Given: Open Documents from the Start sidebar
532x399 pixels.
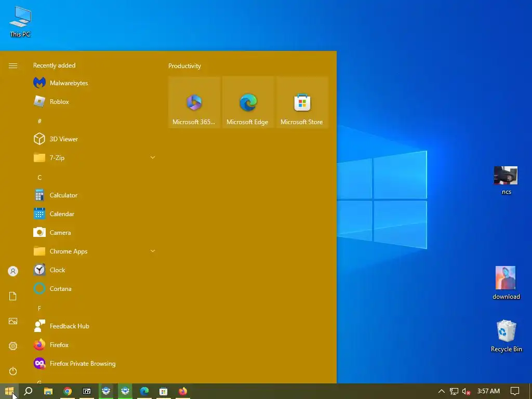Looking at the screenshot, I should (13, 296).
